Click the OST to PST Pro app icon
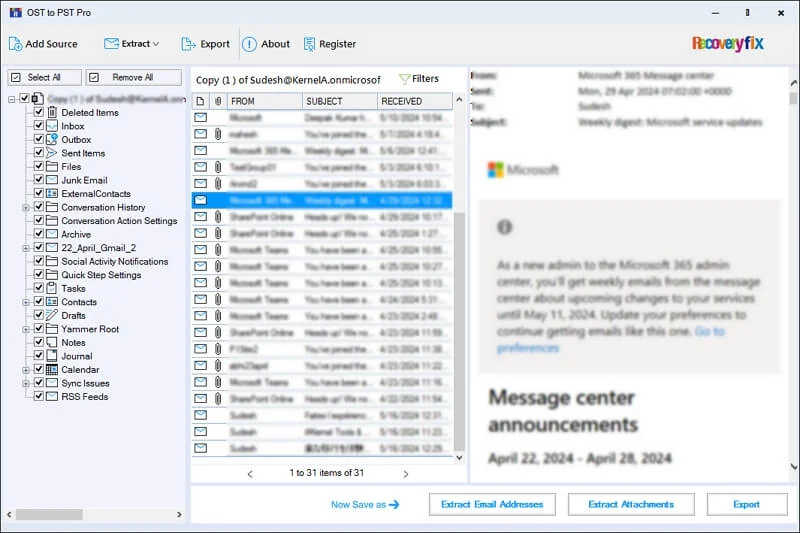800x533 pixels. pos(16,12)
